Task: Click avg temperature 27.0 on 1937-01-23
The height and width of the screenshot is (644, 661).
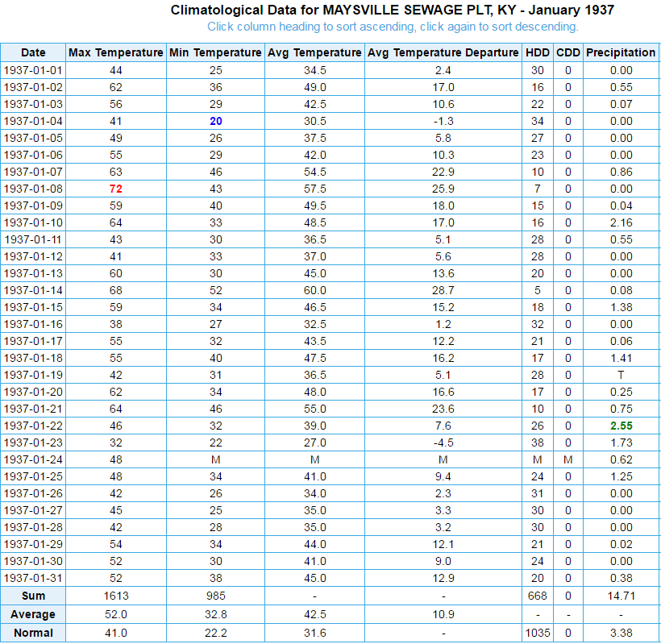Action: pyautogui.click(x=315, y=442)
